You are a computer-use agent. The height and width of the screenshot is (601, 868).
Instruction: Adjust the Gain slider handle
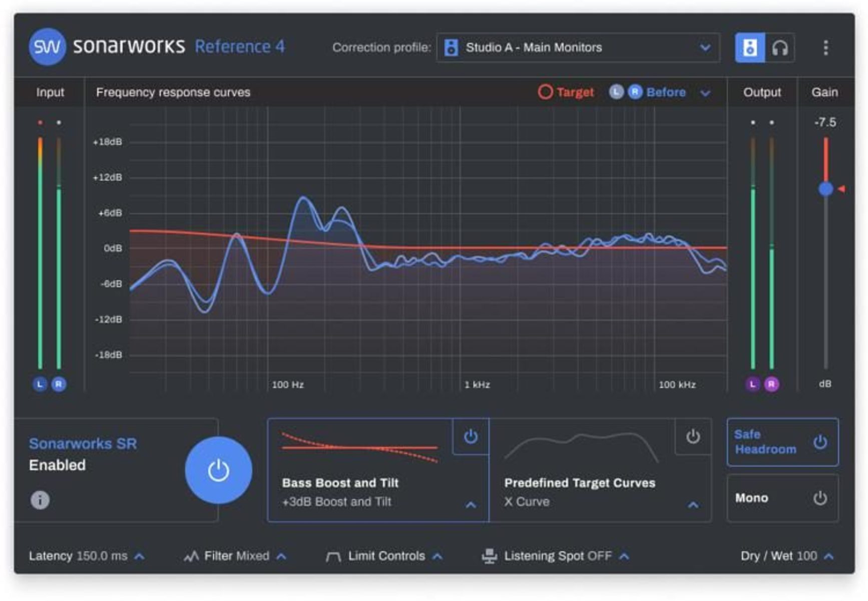pos(825,189)
